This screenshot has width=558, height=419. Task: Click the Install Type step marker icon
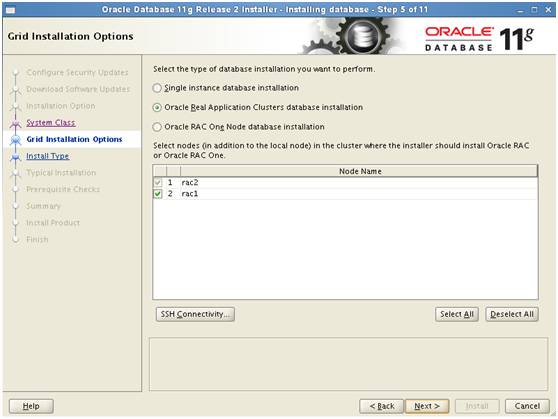(x=15, y=157)
